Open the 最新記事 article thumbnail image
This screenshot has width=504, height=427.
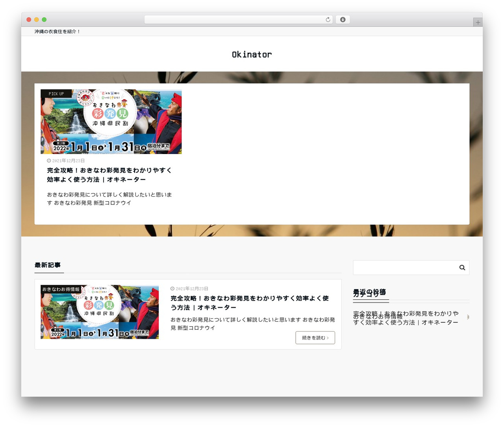100,312
